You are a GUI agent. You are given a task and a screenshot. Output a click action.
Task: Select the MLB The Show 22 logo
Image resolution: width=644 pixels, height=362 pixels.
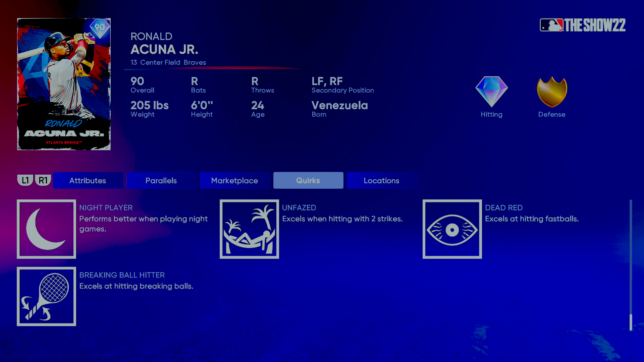pyautogui.click(x=583, y=24)
